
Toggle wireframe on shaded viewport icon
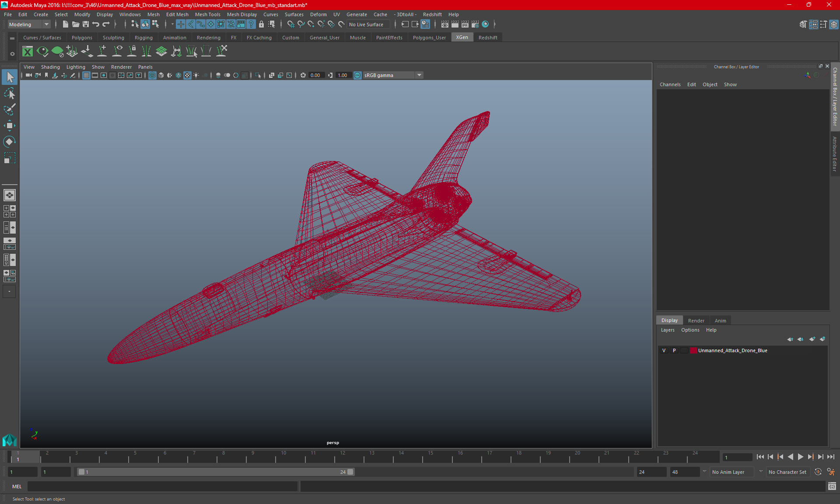pos(178,75)
